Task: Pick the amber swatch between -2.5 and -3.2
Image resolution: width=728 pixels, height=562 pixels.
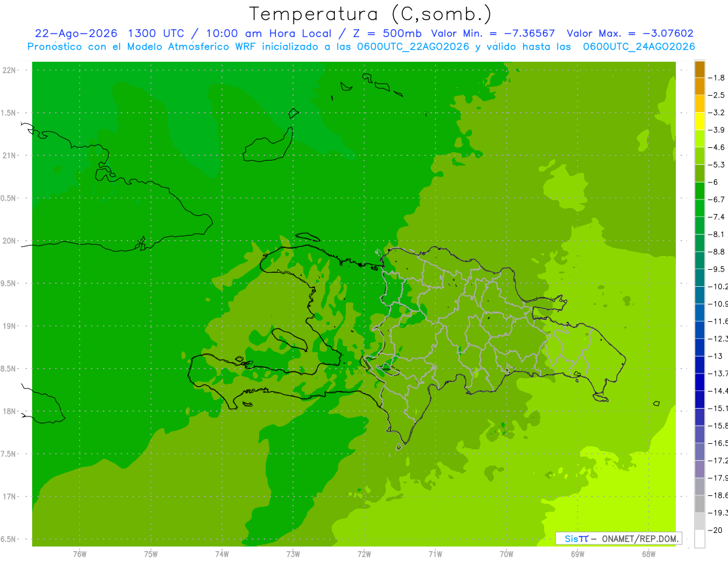Action: [x=699, y=104]
